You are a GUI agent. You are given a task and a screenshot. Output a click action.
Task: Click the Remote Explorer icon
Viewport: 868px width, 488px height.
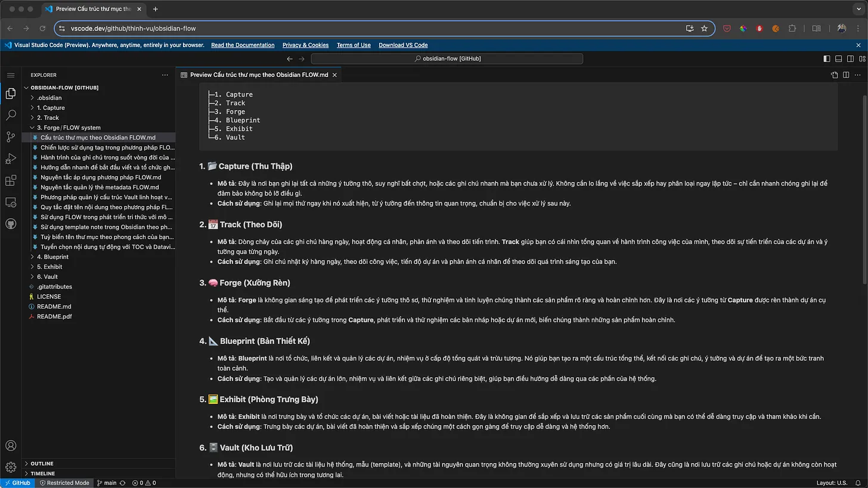coord(11,202)
